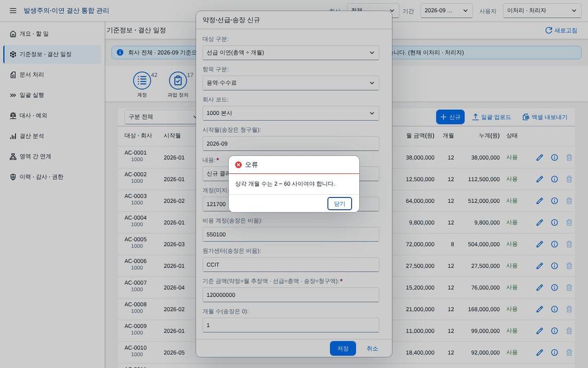Show info for row AC-0007
This screenshot has width=588, height=368.
click(554, 288)
